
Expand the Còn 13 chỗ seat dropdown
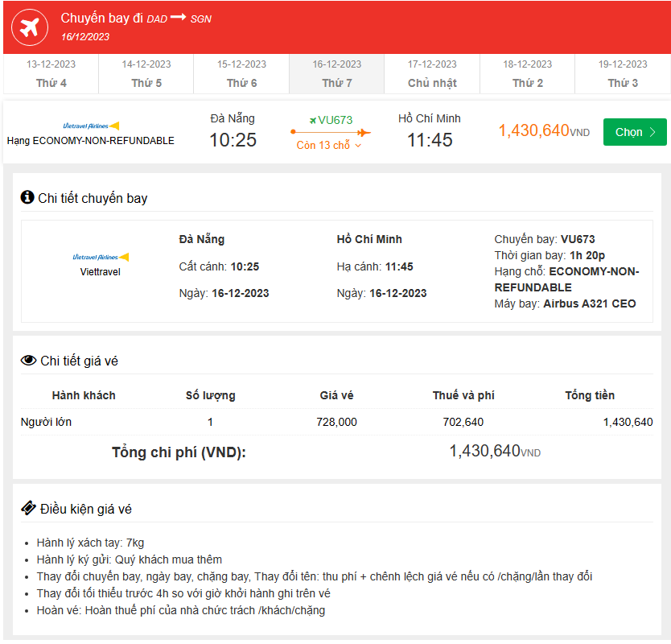329,146
